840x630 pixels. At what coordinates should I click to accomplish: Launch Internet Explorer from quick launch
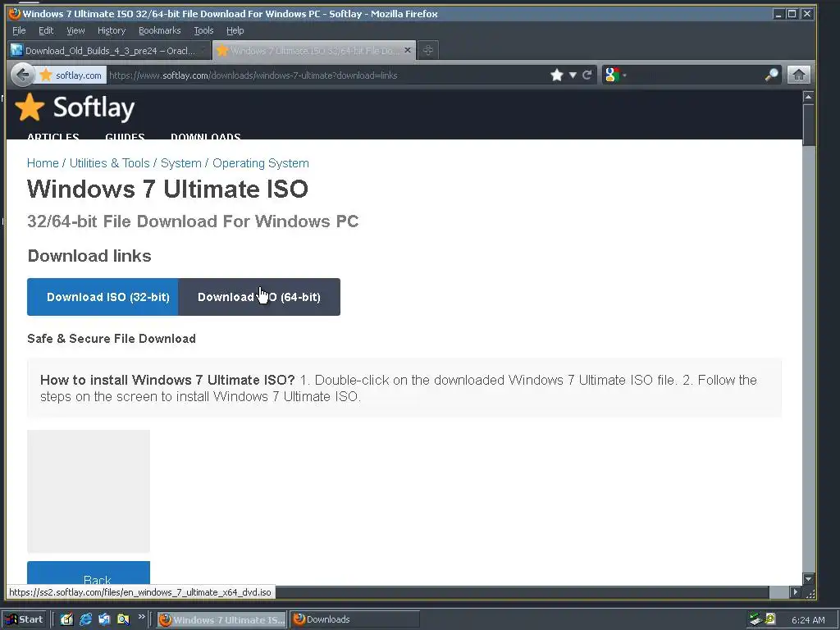pos(85,619)
